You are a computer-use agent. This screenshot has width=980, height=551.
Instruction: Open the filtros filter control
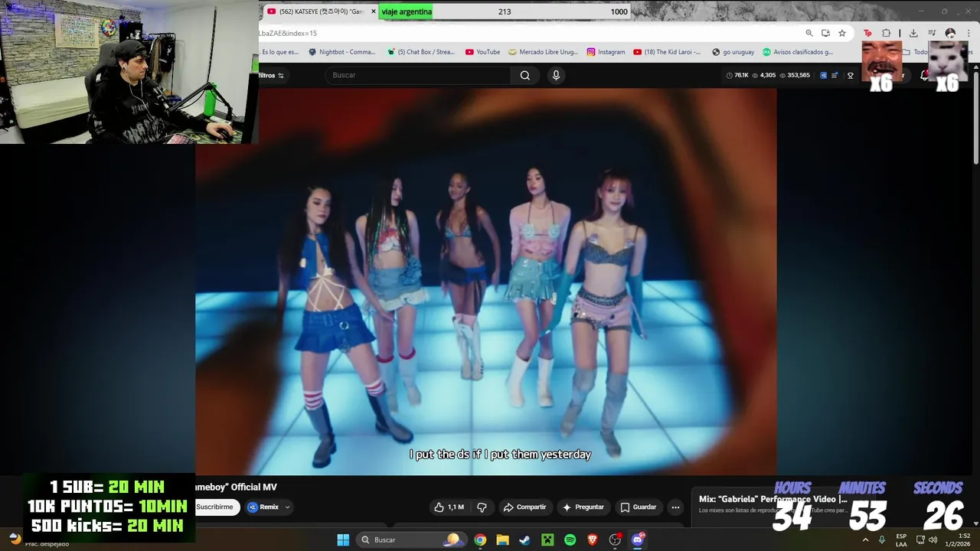point(271,75)
